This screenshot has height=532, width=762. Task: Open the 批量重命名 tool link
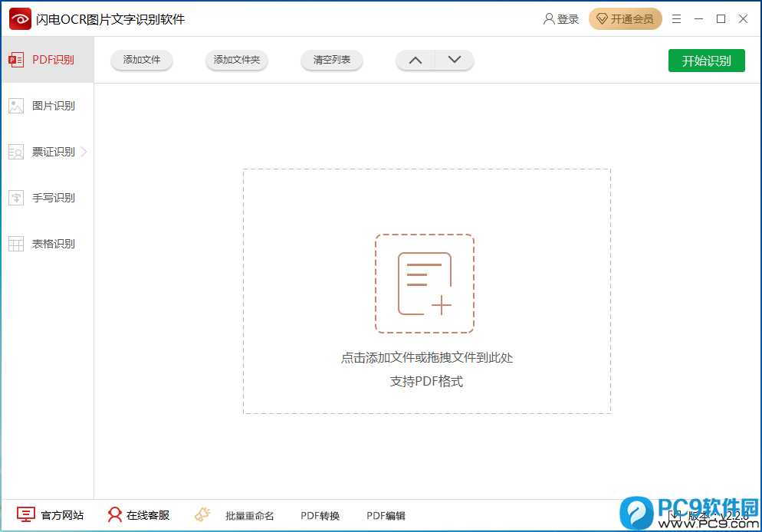pos(250,515)
